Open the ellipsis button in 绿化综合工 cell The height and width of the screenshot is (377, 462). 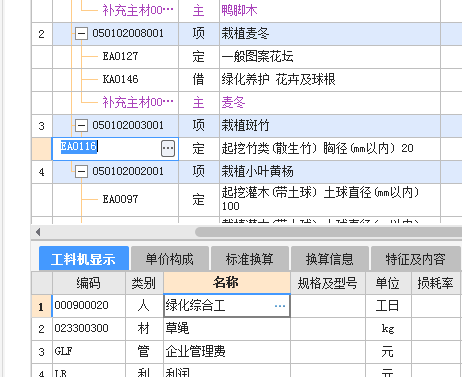[x=280, y=306]
